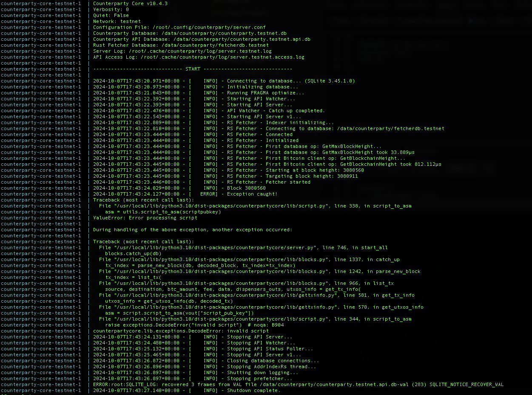Click the 'Initializing database...' log entry
This screenshot has height=395, width=532.
click(x=196, y=87)
